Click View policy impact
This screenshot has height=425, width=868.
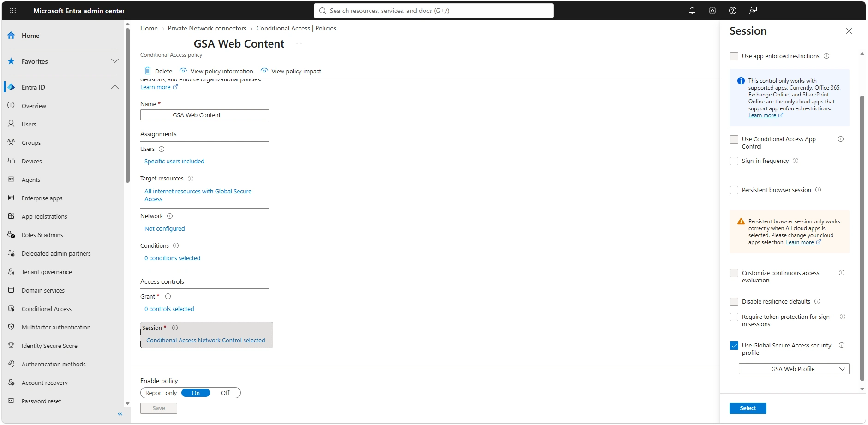click(x=291, y=71)
